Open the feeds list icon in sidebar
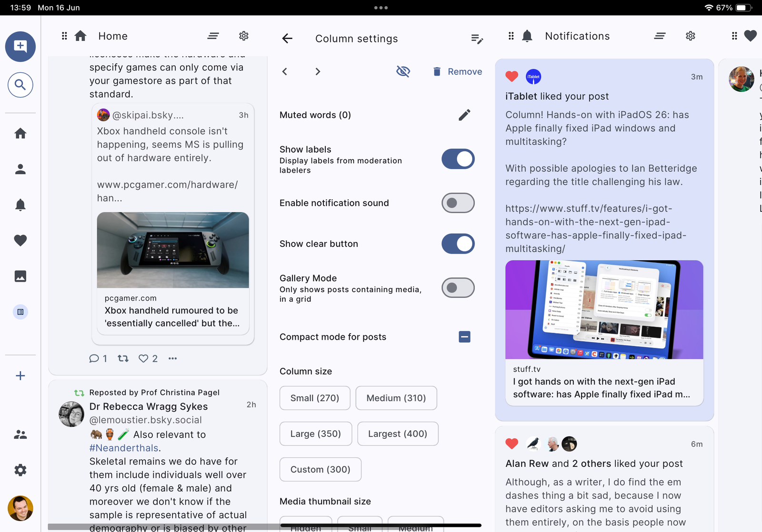The image size is (762, 532). tap(20, 312)
